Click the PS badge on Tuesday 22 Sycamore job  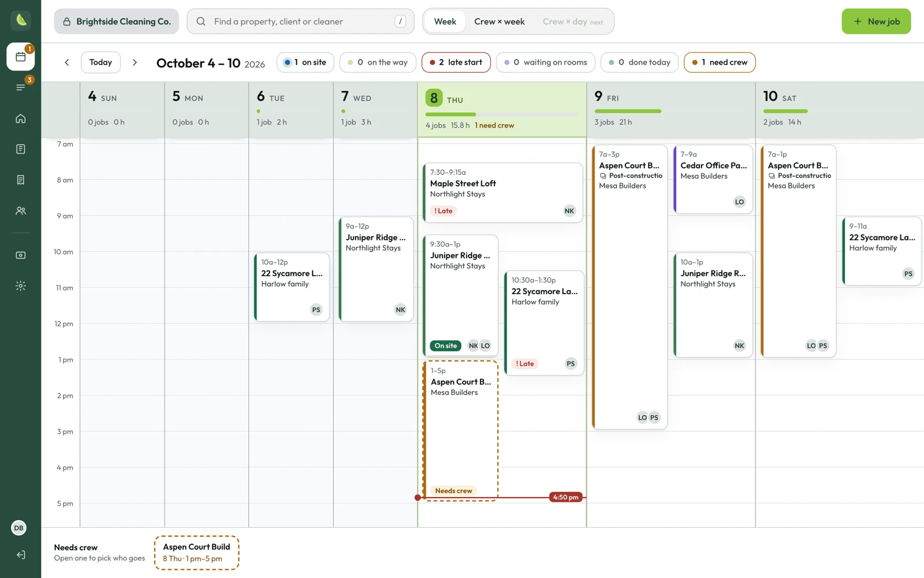[316, 310]
